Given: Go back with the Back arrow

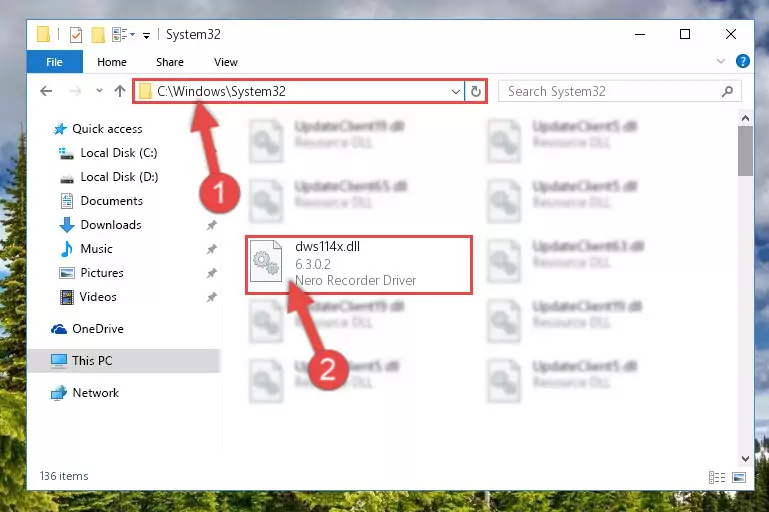Looking at the screenshot, I should pos(46,91).
